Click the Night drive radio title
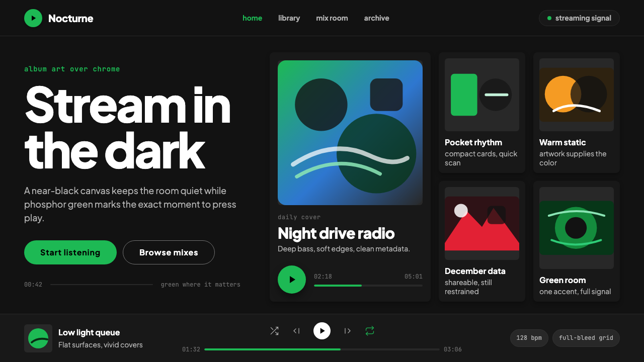 (x=336, y=233)
